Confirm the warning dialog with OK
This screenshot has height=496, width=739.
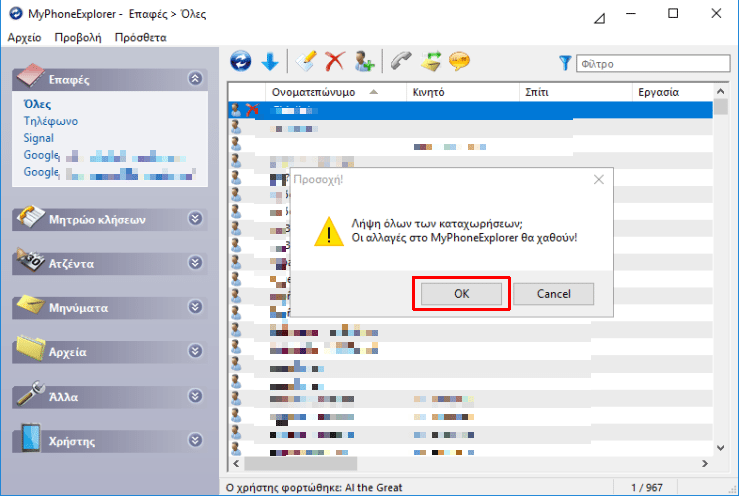(461, 294)
